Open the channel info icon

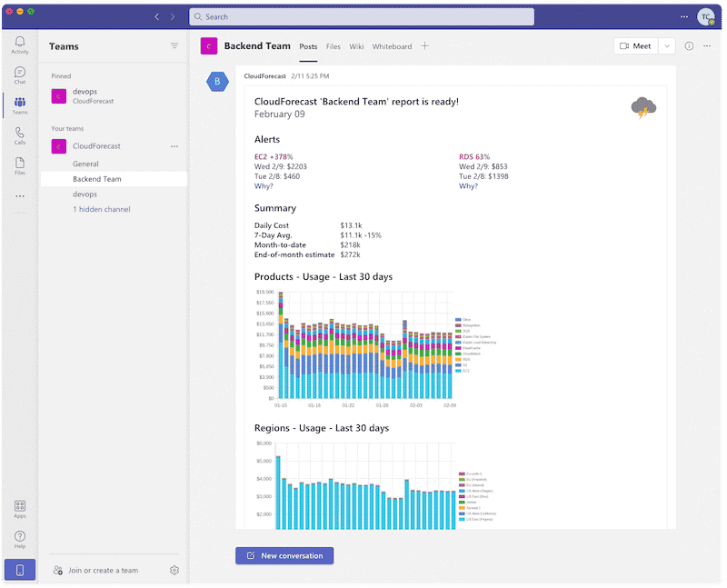point(689,46)
